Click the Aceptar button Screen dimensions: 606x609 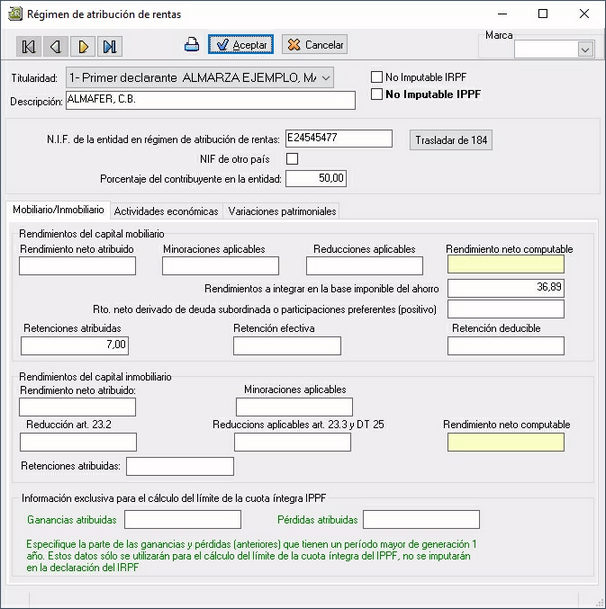pos(241,44)
